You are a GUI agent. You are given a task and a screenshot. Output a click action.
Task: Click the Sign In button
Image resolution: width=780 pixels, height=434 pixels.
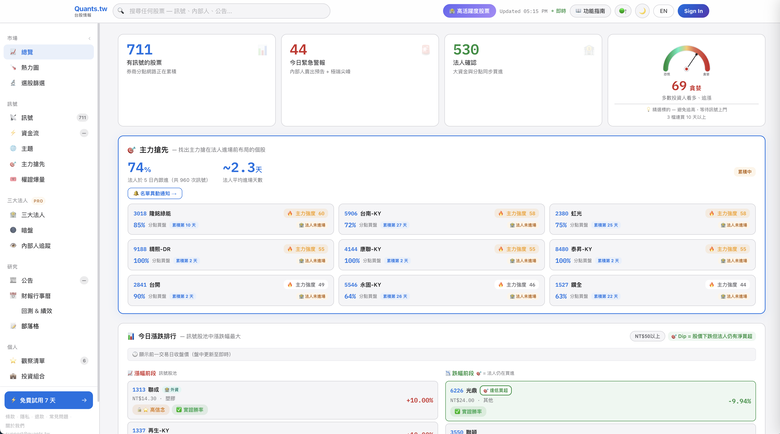point(693,11)
